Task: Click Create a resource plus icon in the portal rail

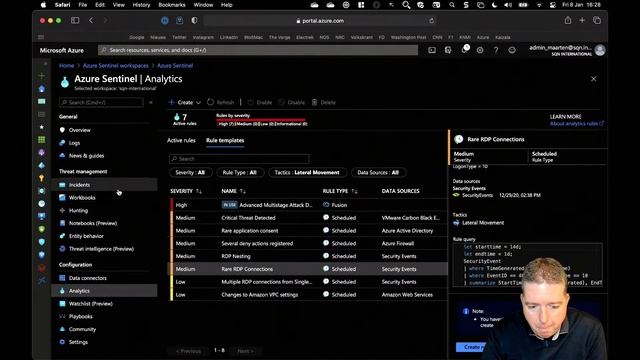Action: (x=42, y=76)
